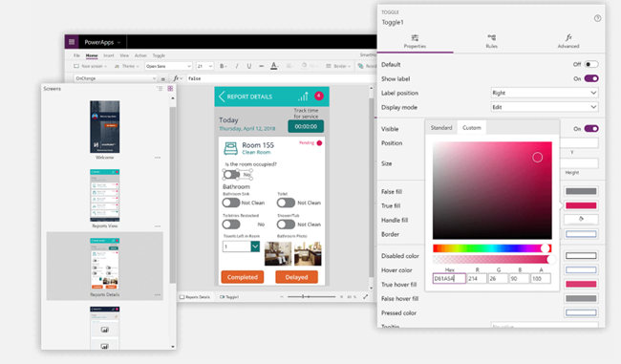Image resolution: width=621 pixels, height=364 pixels.
Task: Click the Toggle1 breadcrumb
Action: [229, 297]
